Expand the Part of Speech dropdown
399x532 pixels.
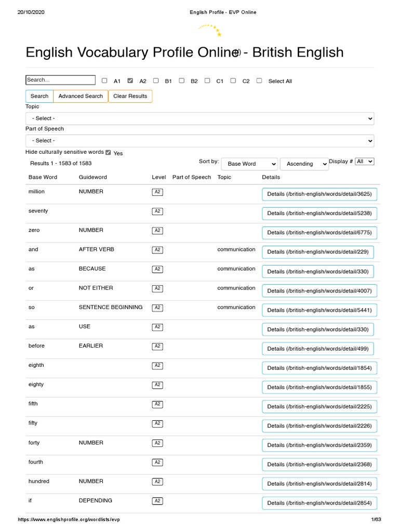(x=199, y=141)
